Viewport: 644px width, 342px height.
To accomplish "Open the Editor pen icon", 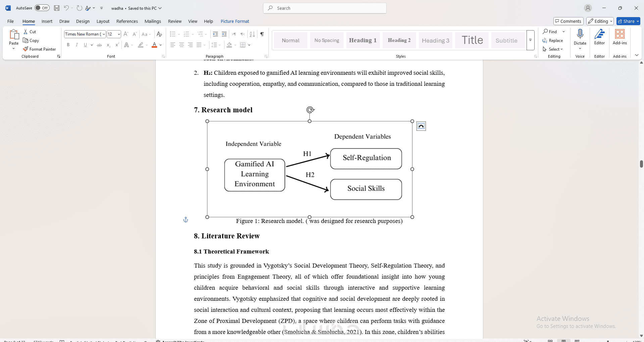I will tap(599, 34).
